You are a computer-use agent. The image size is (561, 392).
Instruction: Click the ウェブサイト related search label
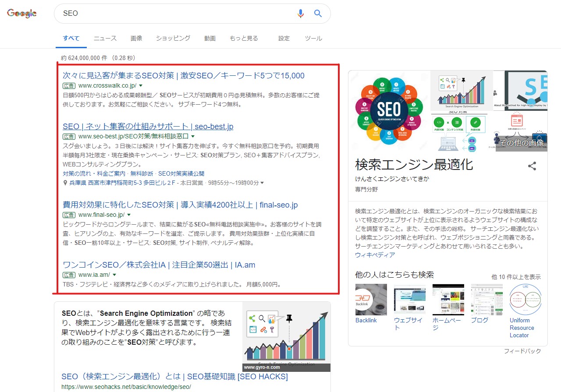pos(408,324)
